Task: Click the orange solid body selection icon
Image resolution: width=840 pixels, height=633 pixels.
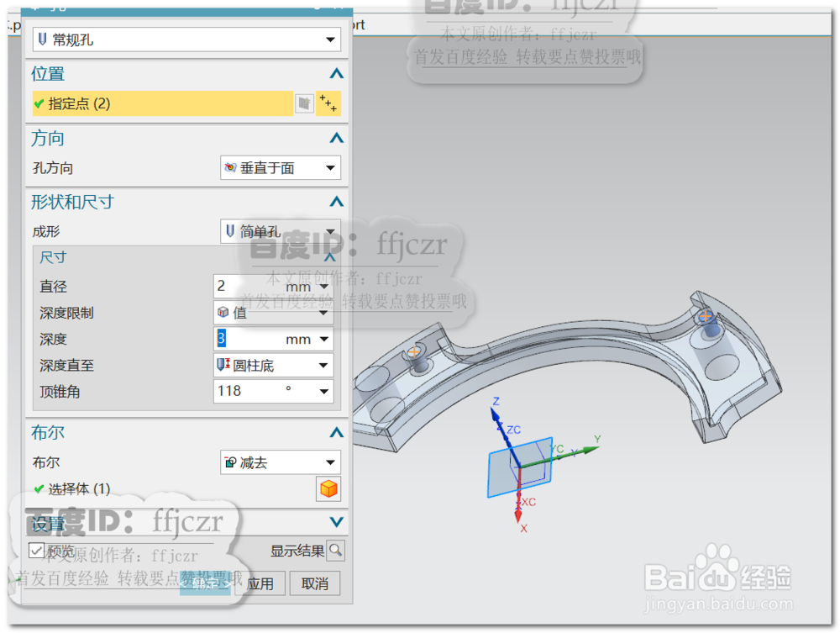Action: [328, 488]
